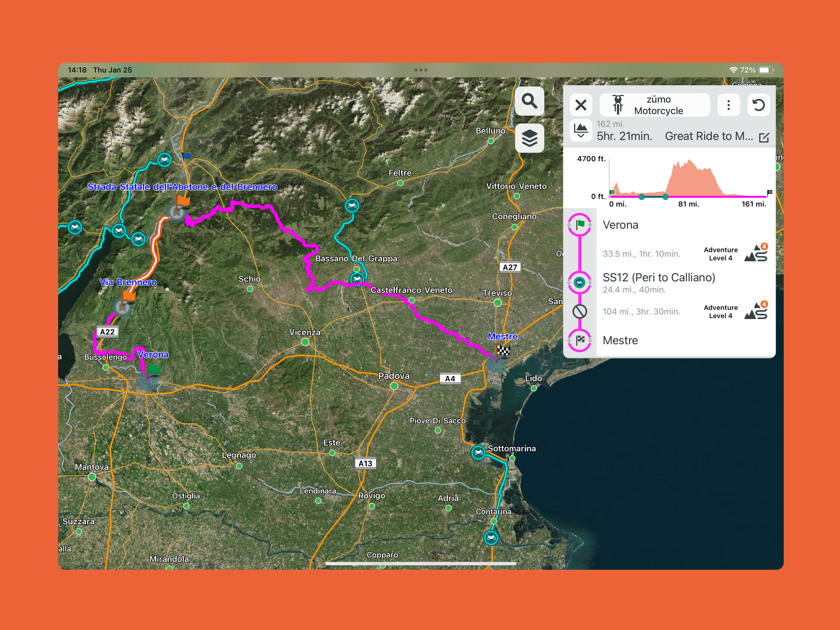Tap motorcycle icon near Sottomarina
Screen dimensions: 840x630
pyautogui.click(x=478, y=452)
